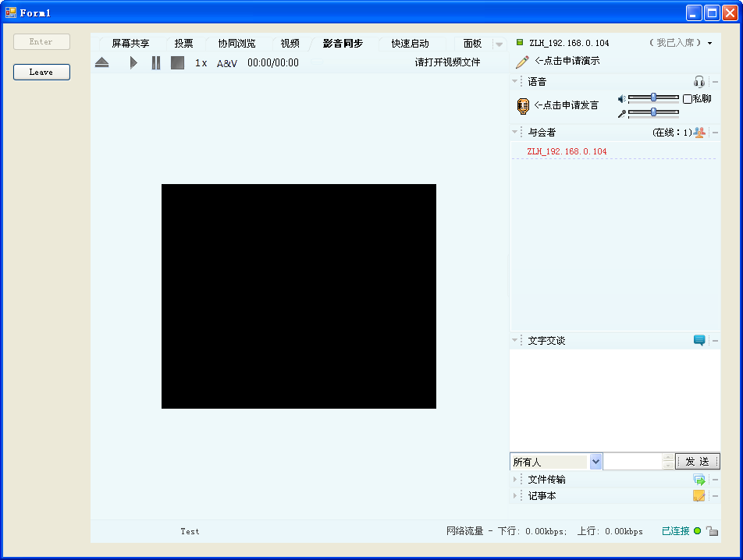Click the pencil icon to request presentation
743x560 pixels.
(x=522, y=62)
